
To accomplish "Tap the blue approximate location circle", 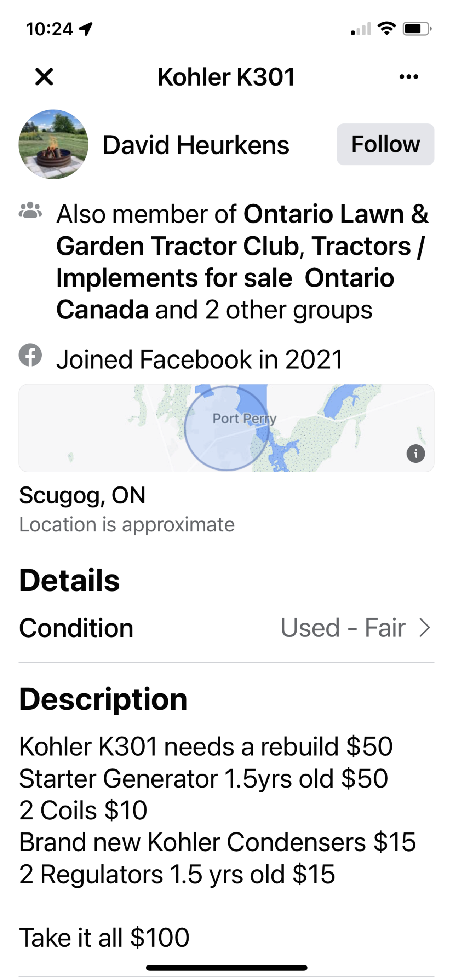I will click(x=226, y=428).
